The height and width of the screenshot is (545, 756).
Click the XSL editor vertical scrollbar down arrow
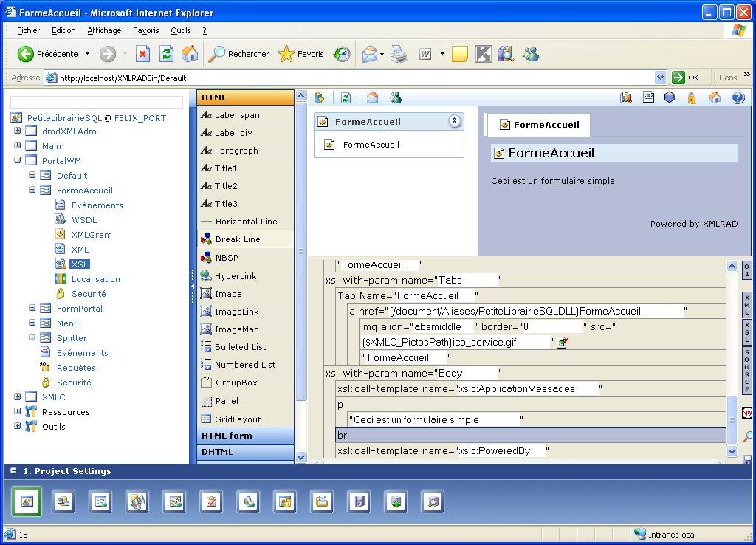[x=732, y=451]
